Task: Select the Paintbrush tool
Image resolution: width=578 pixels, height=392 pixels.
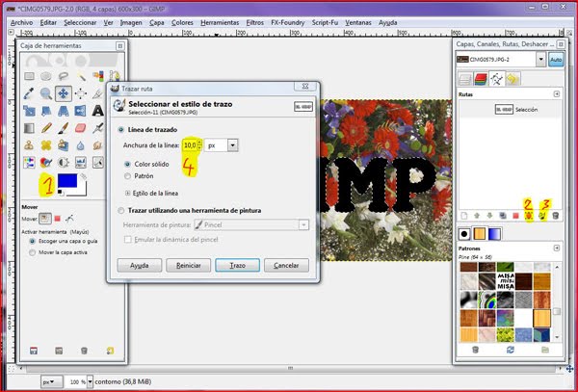Action: [63, 128]
